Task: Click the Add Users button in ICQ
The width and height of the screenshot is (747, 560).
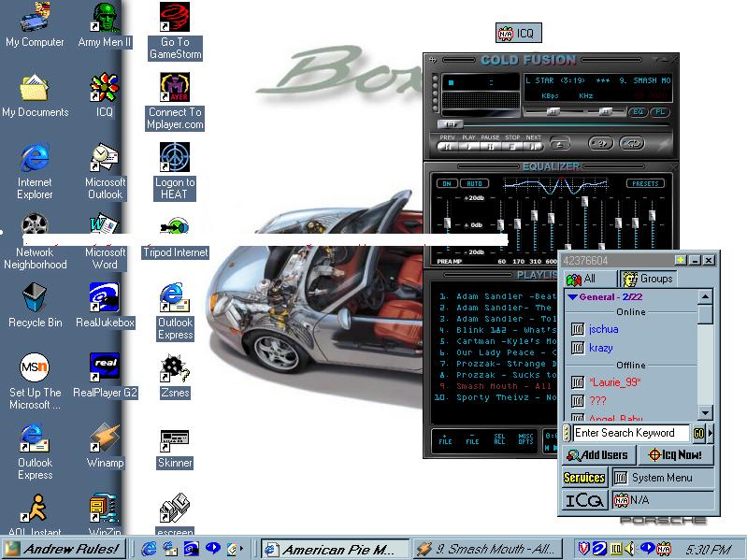Action: [x=597, y=455]
